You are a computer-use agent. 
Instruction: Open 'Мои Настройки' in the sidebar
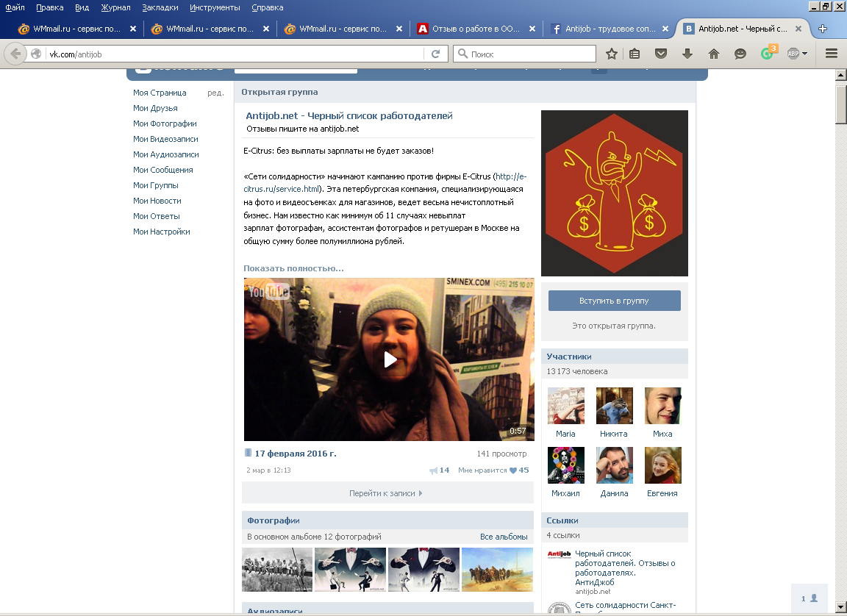tap(162, 232)
